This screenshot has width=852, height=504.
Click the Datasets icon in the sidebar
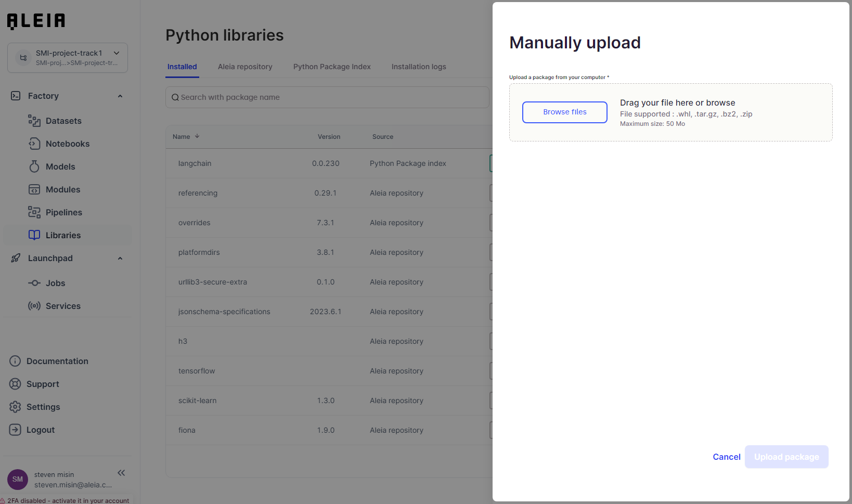pyautogui.click(x=34, y=121)
